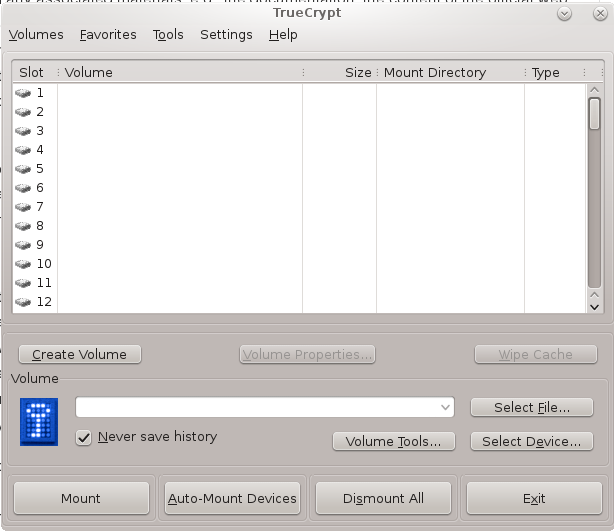Select the drive icon for slot 8
This screenshot has height=531, width=614.
click(23, 226)
